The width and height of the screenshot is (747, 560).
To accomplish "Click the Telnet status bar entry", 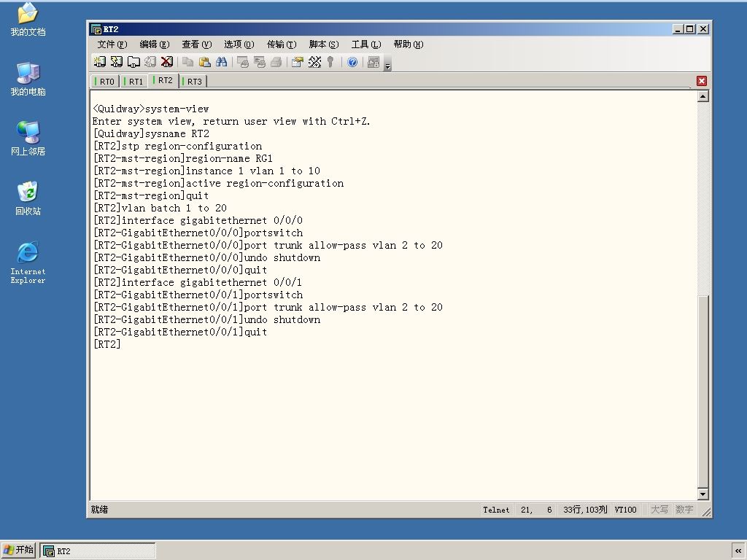I will (x=496, y=510).
